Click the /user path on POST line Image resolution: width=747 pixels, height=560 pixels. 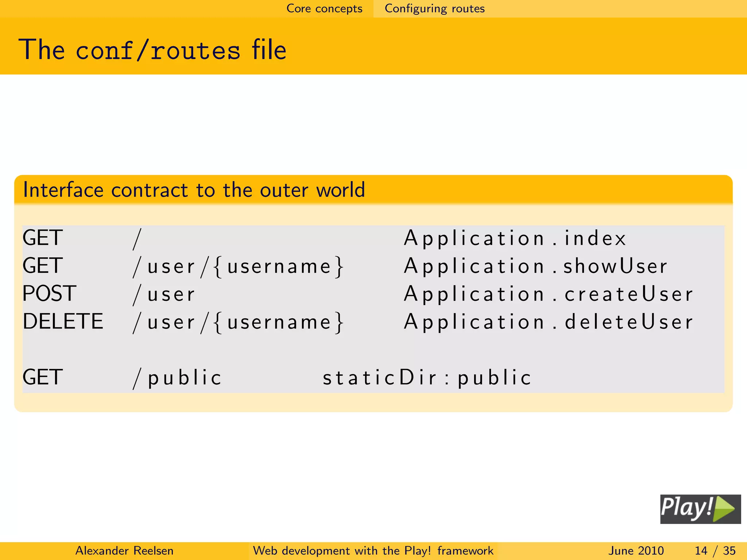click(164, 294)
